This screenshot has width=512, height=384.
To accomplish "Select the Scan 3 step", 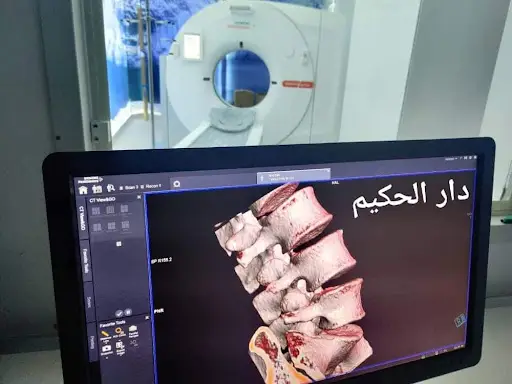I will [129, 188].
